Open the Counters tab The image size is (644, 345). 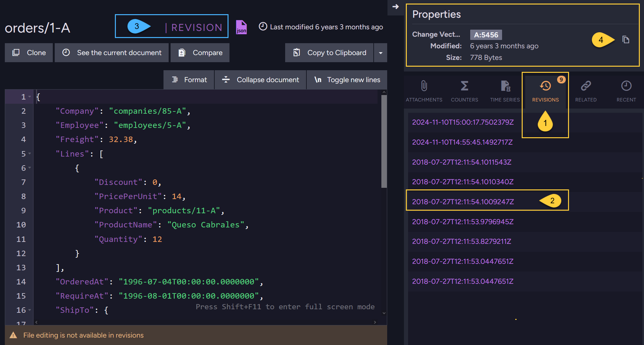click(464, 91)
